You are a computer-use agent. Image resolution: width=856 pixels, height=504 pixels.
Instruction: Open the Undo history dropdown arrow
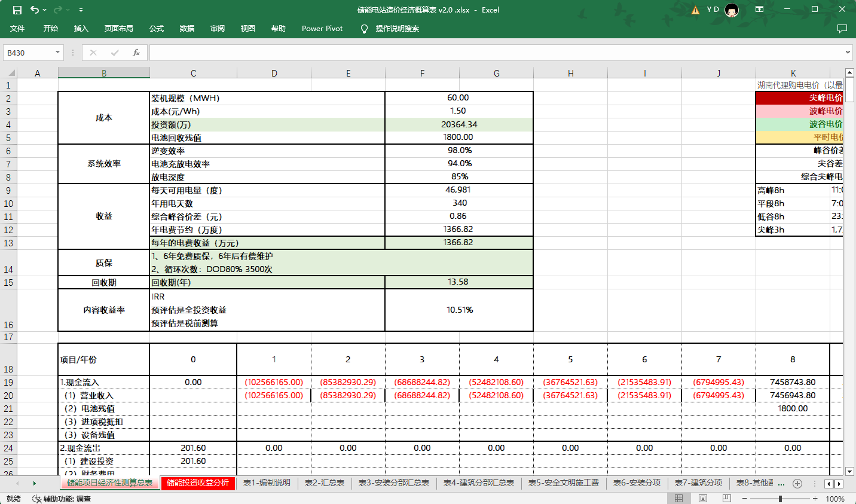45,10
